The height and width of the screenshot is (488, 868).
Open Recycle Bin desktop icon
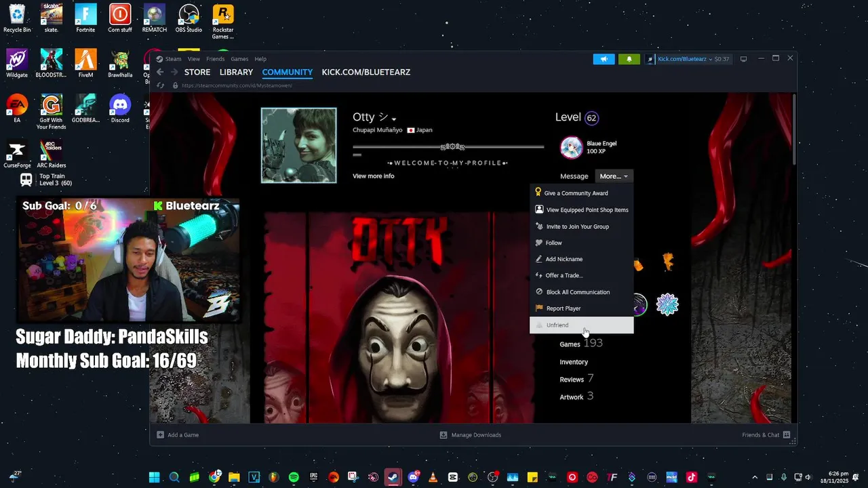17,18
